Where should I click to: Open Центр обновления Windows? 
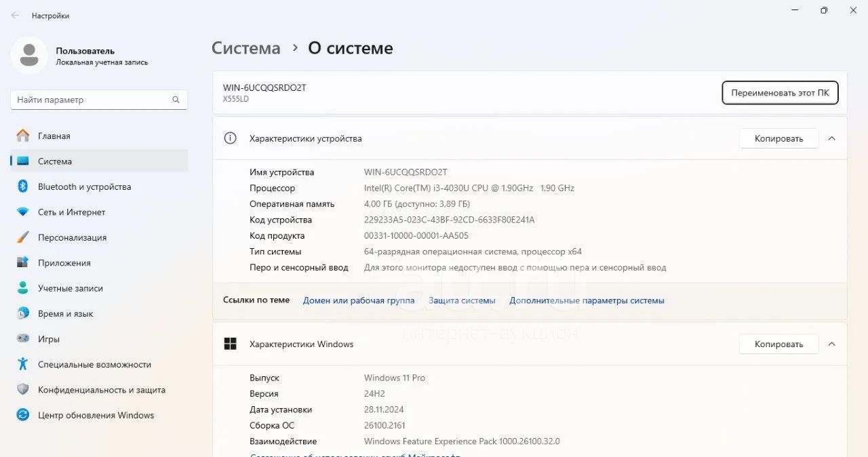[99, 415]
